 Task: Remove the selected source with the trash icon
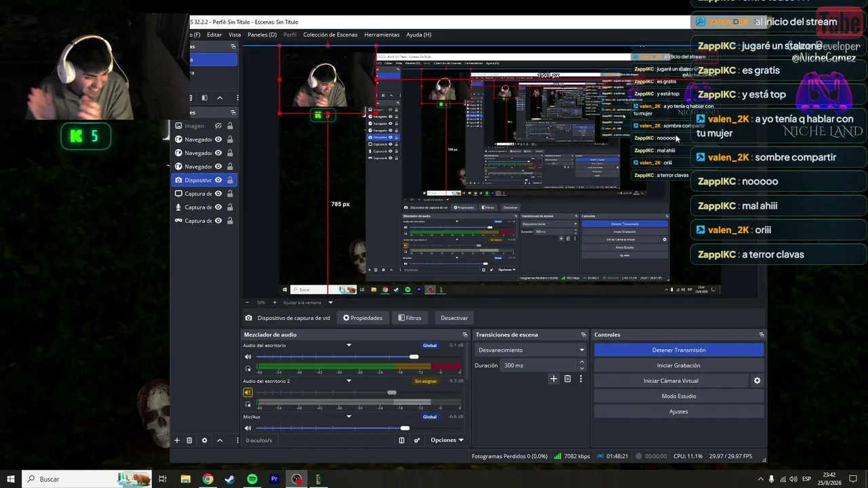click(191, 440)
